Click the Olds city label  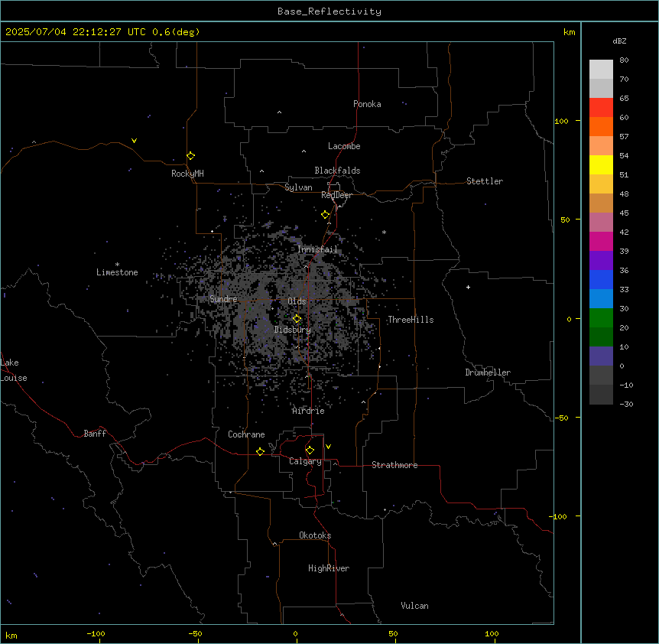click(297, 301)
